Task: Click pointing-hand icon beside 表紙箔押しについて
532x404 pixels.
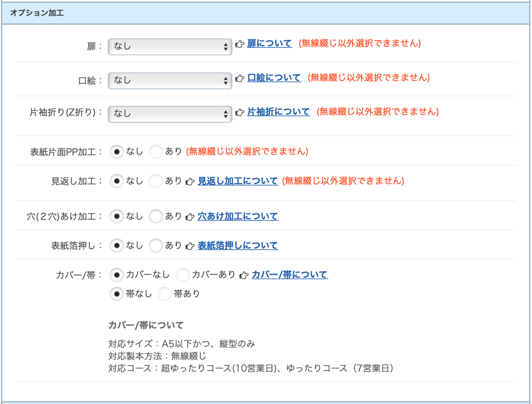Action: pos(190,246)
